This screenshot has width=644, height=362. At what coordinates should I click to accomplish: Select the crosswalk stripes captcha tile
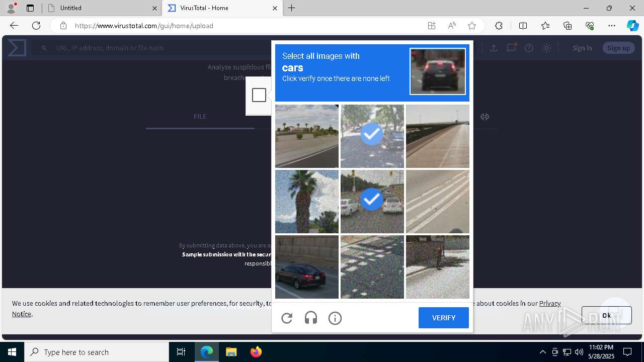[x=372, y=267]
